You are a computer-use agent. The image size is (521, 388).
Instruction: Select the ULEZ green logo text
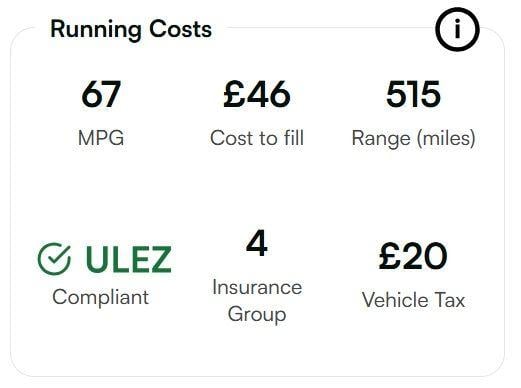click(129, 259)
